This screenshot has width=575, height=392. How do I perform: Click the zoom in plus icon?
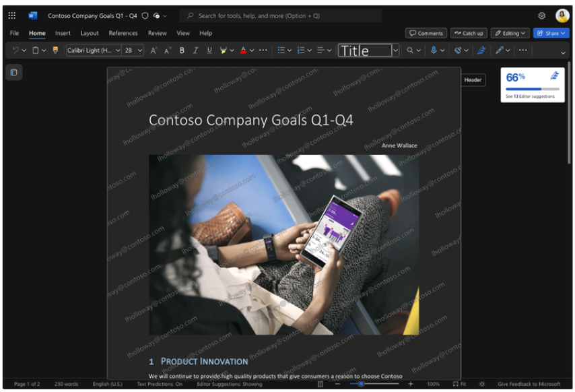(411, 384)
